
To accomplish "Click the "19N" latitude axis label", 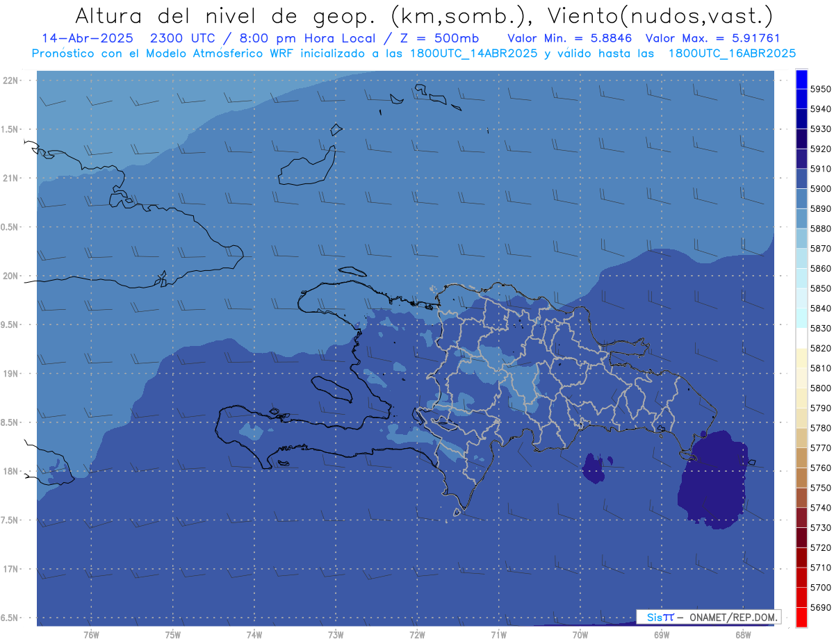I will pyautogui.click(x=10, y=374).
